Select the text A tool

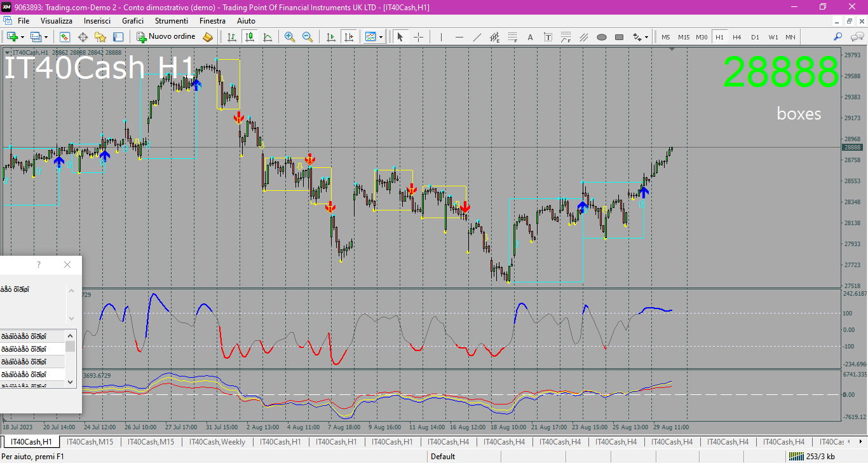click(531, 37)
